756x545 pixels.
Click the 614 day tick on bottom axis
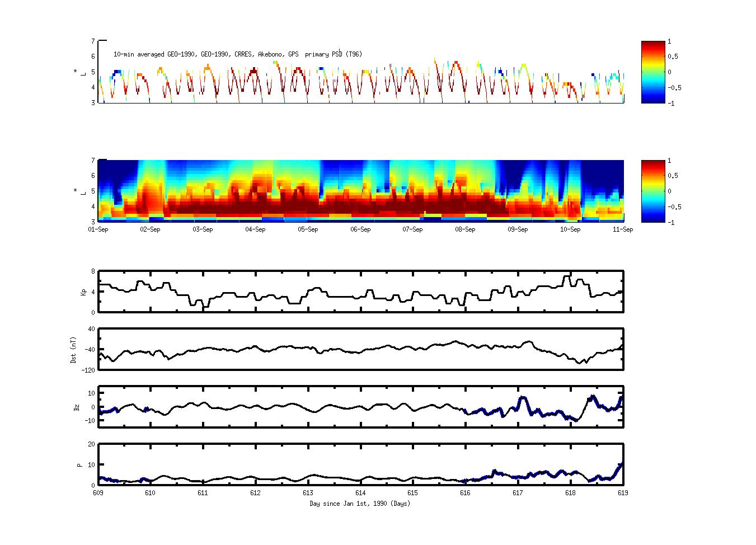point(360,493)
